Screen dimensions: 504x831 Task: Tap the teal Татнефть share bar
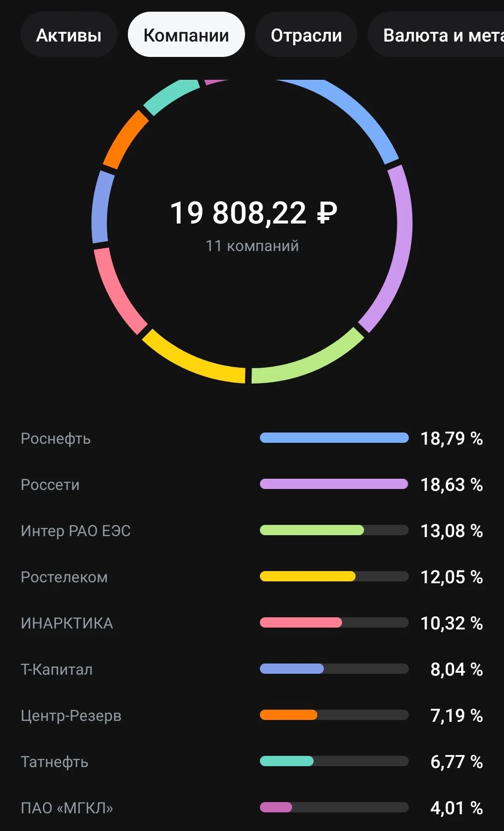tap(334, 761)
